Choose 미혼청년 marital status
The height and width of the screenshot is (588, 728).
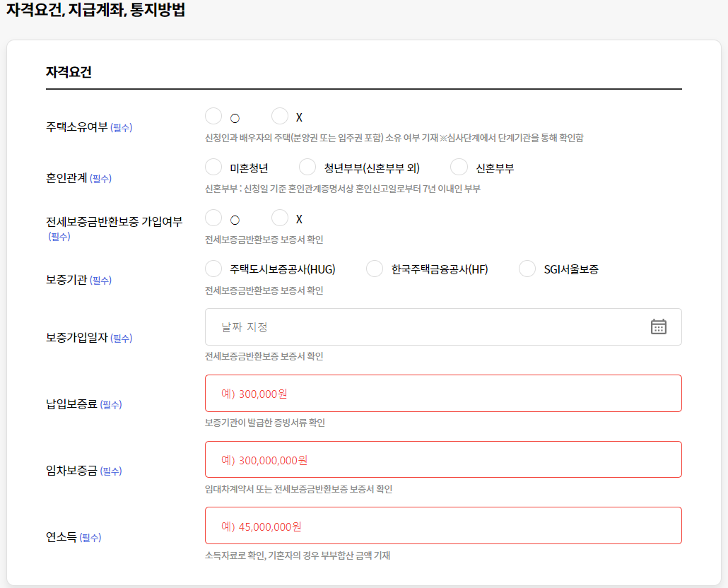coord(213,167)
